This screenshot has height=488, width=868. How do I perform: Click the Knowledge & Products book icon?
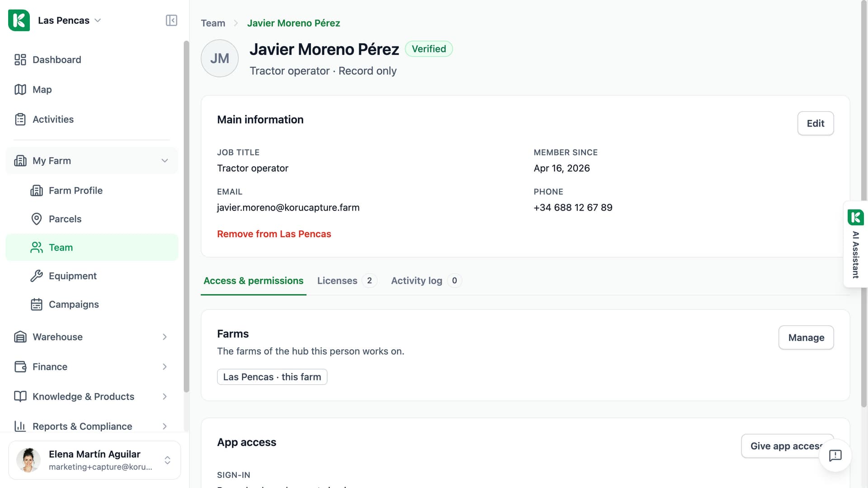(20, 397)
